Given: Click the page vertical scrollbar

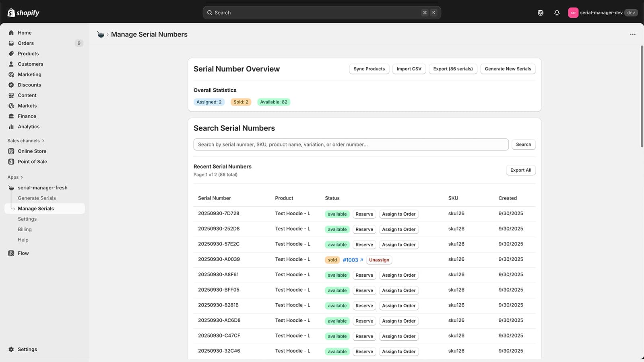Looking at the screenshot, I should [x=642, y=97].
